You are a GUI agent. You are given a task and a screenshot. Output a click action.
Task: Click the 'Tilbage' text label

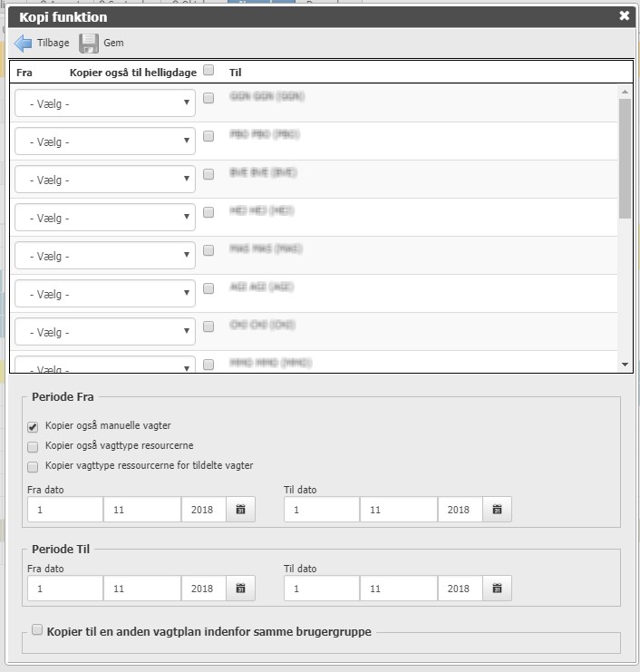point(53,43)
